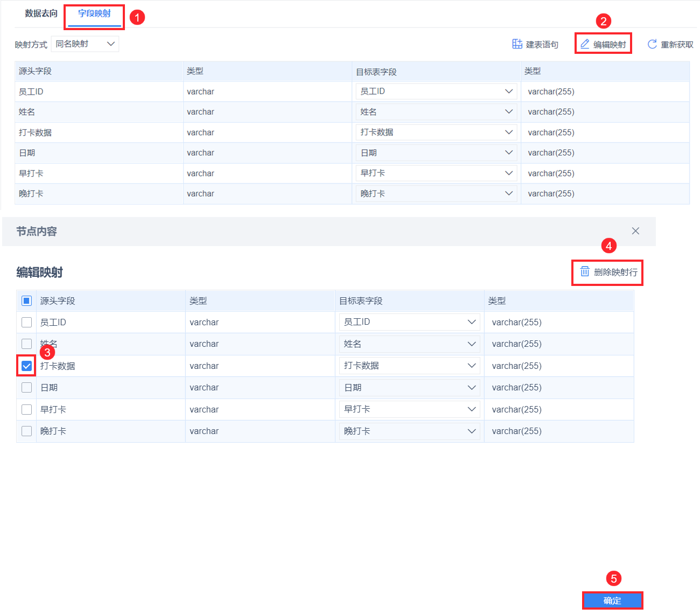Open the 姓名 target dropdown in edit panel

click(409, 344)
